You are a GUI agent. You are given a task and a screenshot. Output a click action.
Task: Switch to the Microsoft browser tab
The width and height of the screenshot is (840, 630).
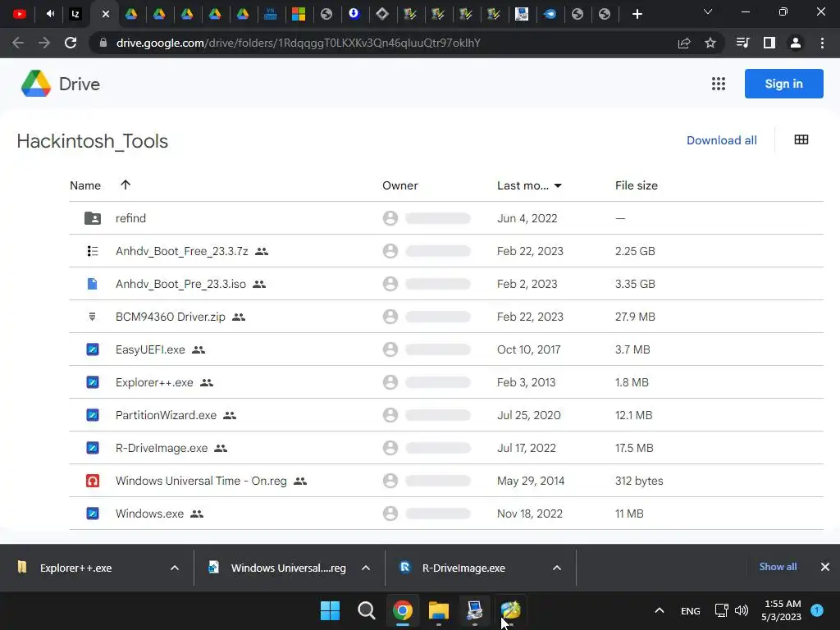299,14
